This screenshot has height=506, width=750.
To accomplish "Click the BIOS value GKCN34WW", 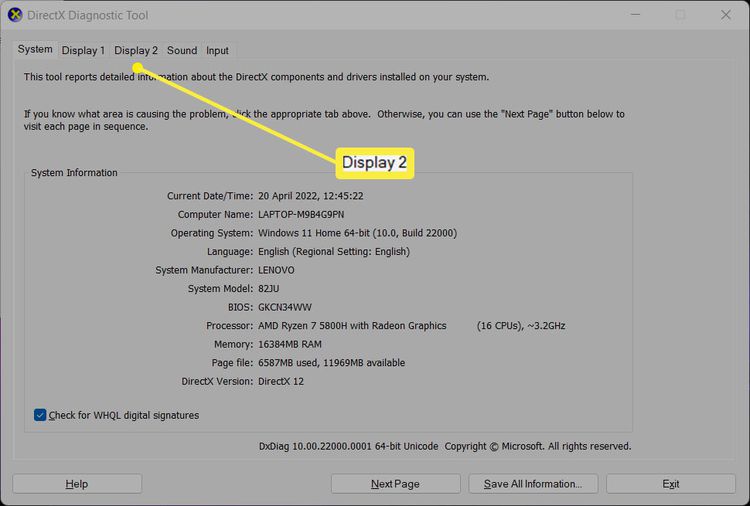I will coord(285,307).
